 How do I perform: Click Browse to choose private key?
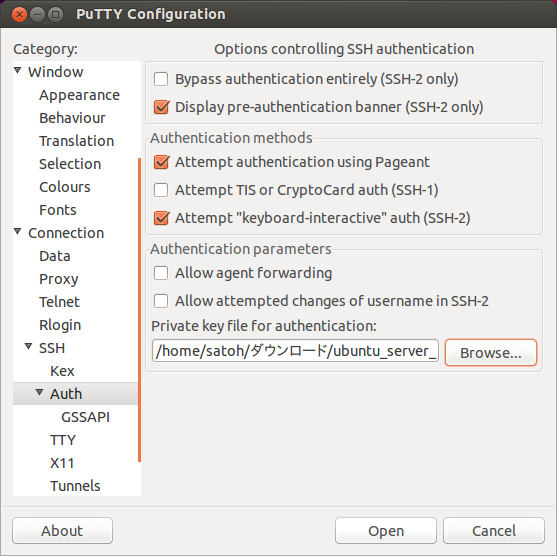click(491, 352)
